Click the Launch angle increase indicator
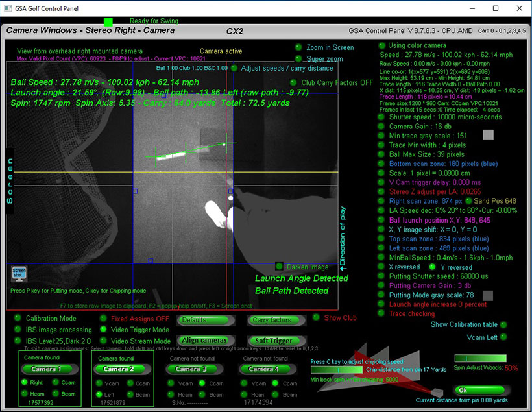The height and width of the screenshot is (412, 532). (x=381, y=304)
